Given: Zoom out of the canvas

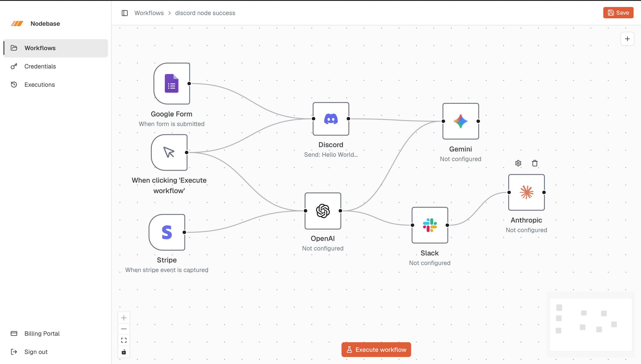Looking at the screenshot, I should pos(124,329).
